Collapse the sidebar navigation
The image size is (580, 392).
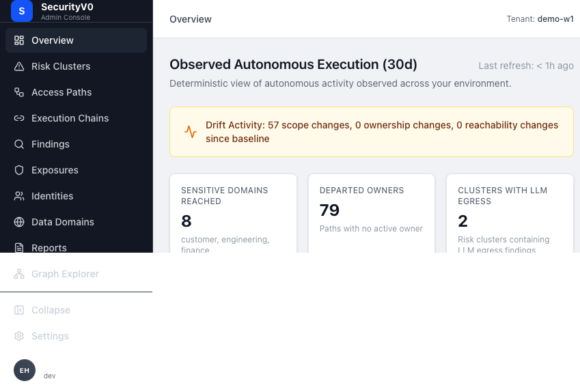(x=77, y=310)
